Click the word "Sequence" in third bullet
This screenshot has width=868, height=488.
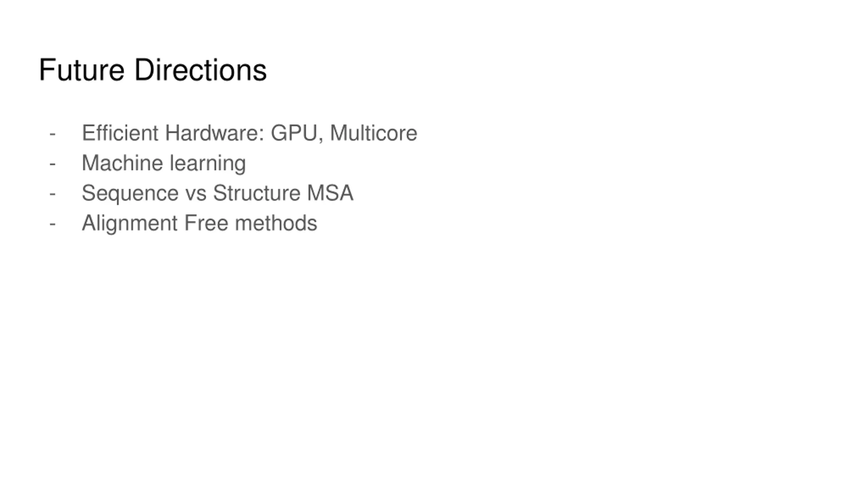[x=130, y=194]
